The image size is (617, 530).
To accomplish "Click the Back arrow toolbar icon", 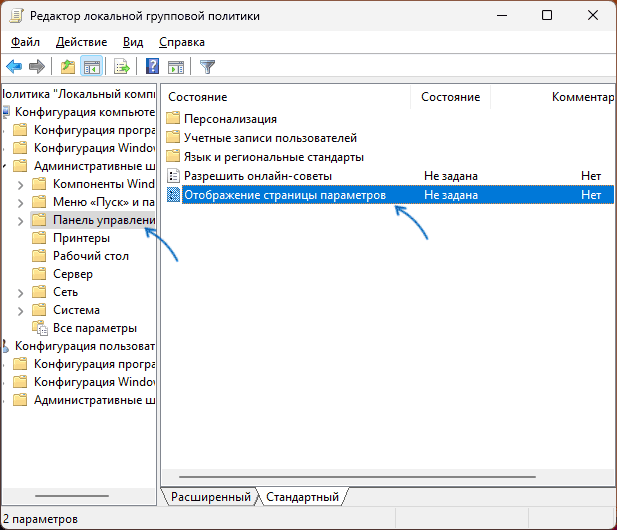I will pos(14,66).
